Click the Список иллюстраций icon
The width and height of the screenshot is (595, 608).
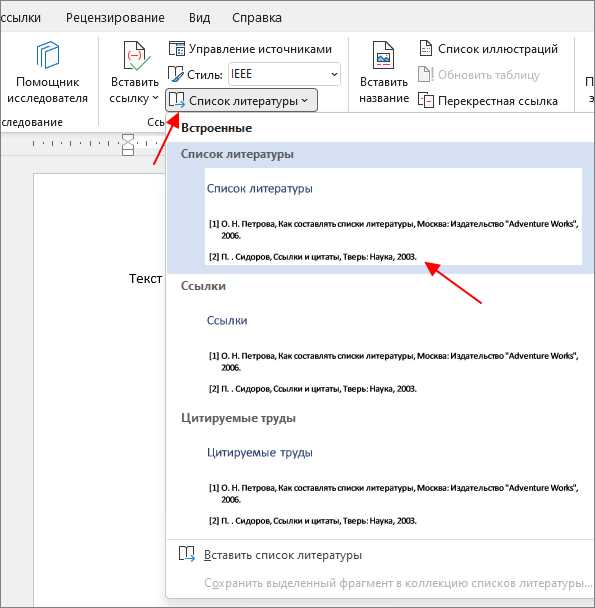click(x=425, y=48)
